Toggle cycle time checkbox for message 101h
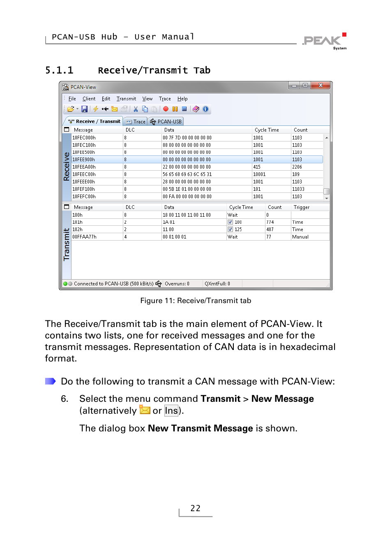 click(231, 222)
